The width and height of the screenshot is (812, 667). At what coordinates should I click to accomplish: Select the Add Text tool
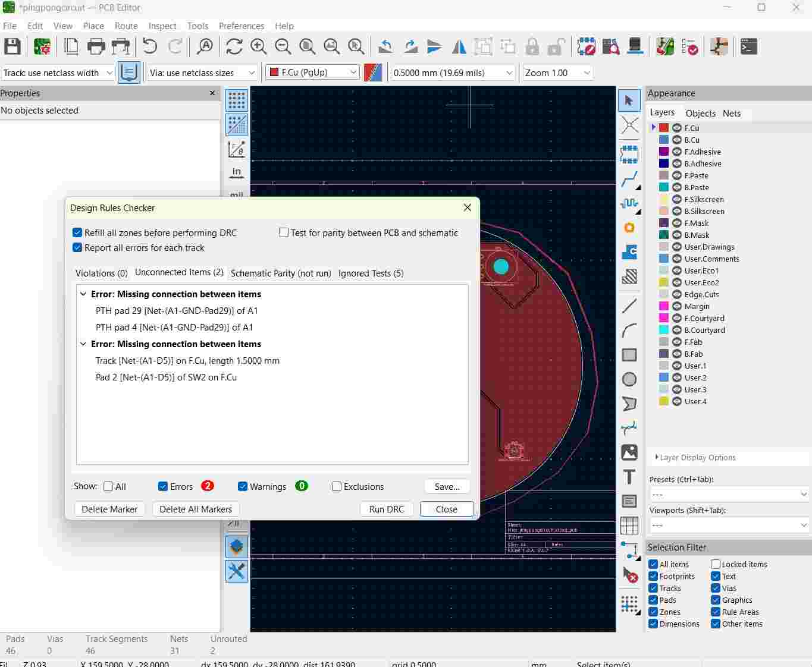[629, 477]
